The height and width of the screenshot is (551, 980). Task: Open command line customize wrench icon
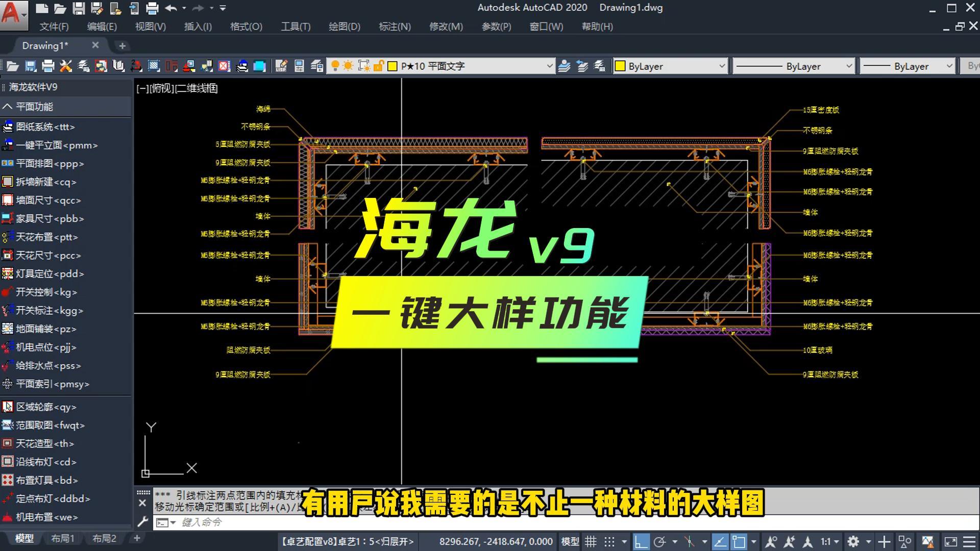coord(142,521)
